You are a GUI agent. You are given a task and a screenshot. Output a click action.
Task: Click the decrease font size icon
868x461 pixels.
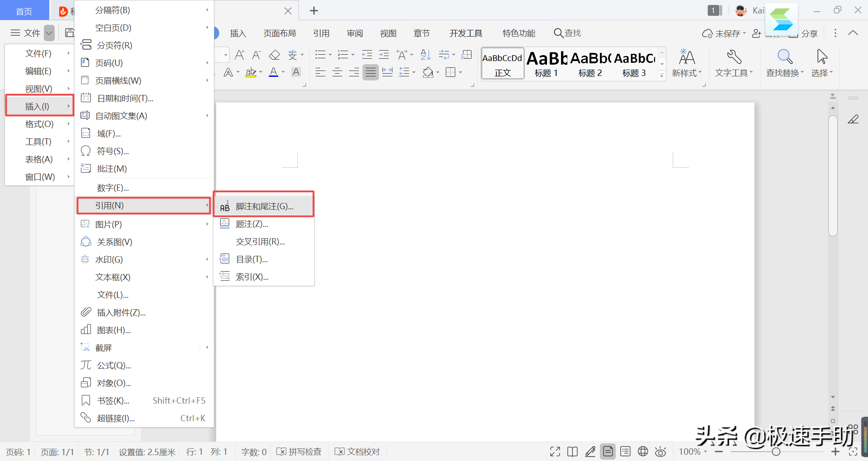(x=256, y=55)
